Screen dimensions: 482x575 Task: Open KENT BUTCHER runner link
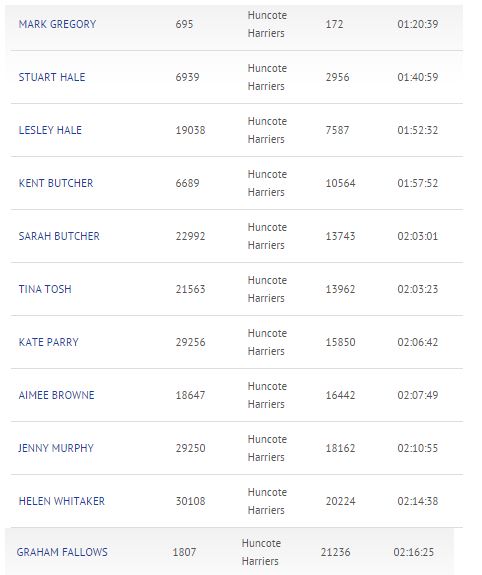pos(56,183)
